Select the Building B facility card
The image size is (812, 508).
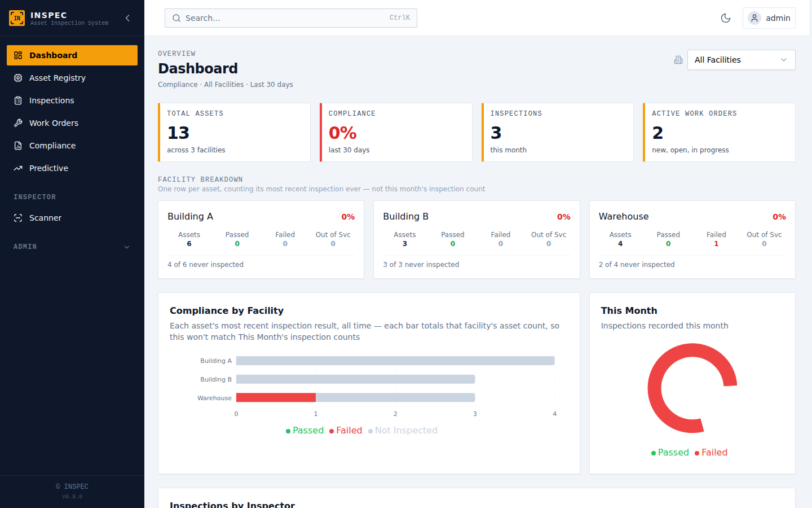pos(476,240)
